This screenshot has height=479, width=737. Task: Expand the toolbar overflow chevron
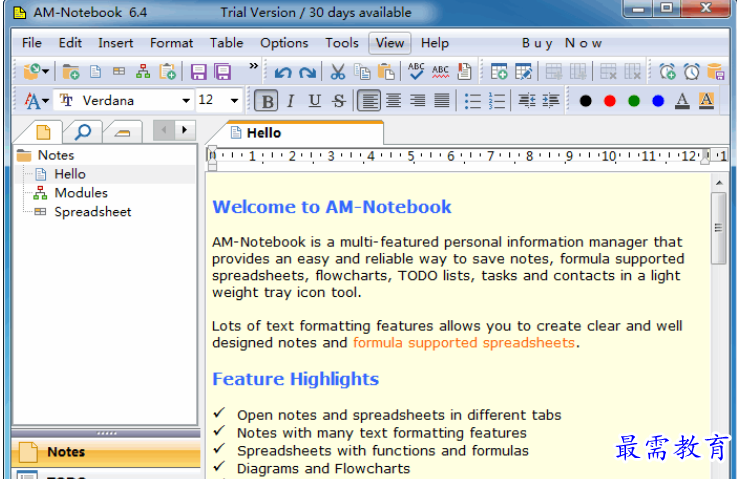(253, 66)
